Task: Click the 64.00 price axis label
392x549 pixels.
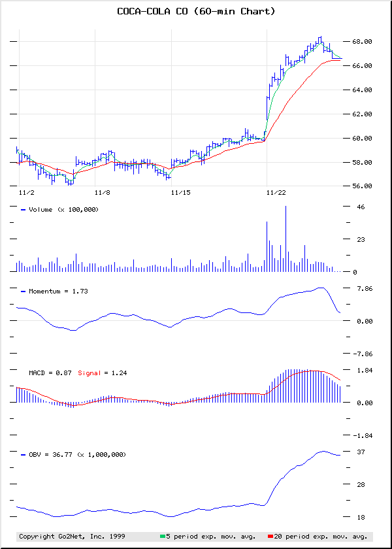Action: [362, 90]
